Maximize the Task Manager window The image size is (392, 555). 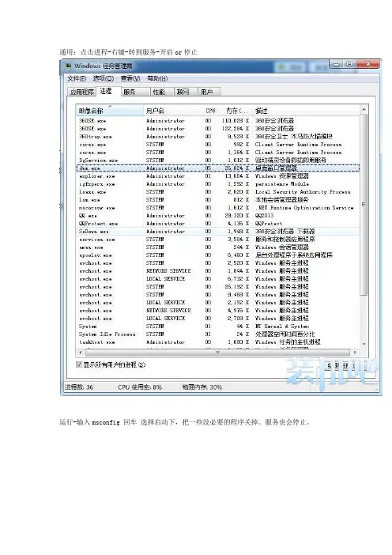click(349, 64)
